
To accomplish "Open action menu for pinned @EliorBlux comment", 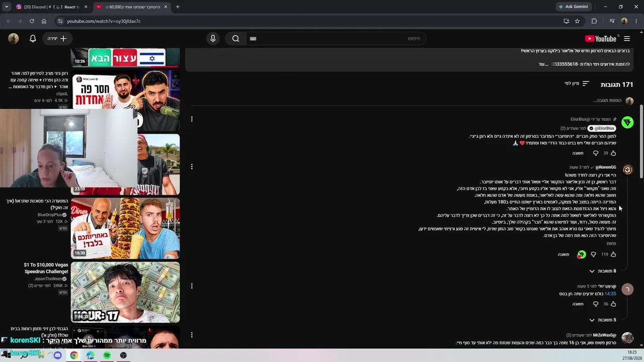I will click(x=192, y=119).
